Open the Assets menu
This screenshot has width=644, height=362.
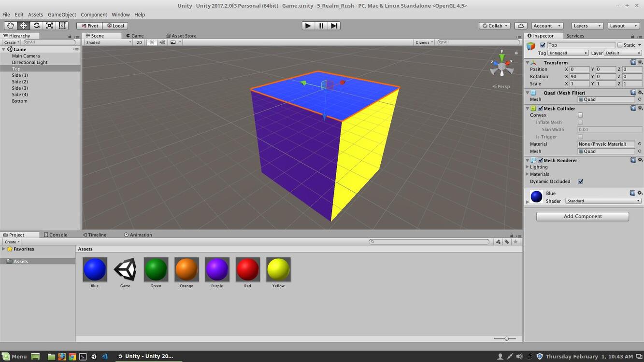pyautogui.click(x=35, y=14)
